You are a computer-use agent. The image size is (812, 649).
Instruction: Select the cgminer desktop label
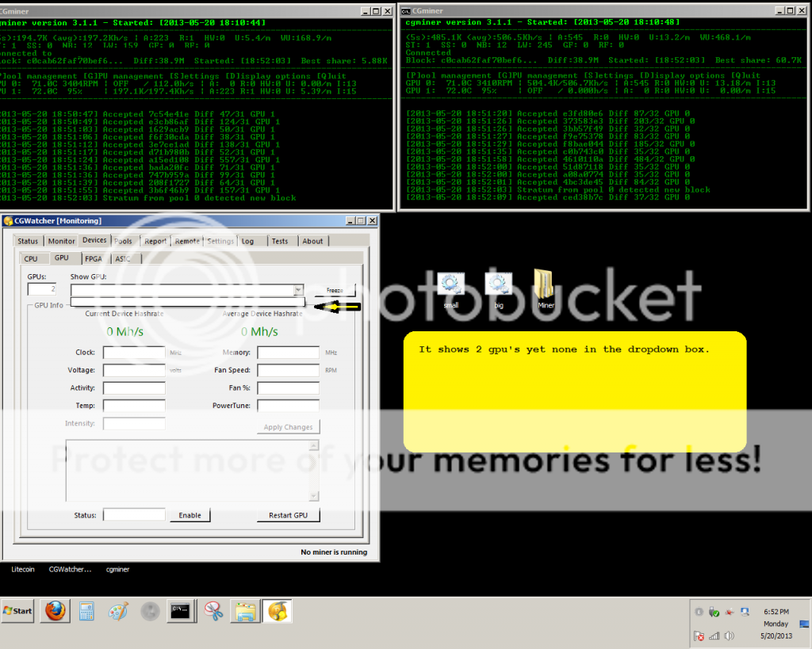tap(117, 569)
